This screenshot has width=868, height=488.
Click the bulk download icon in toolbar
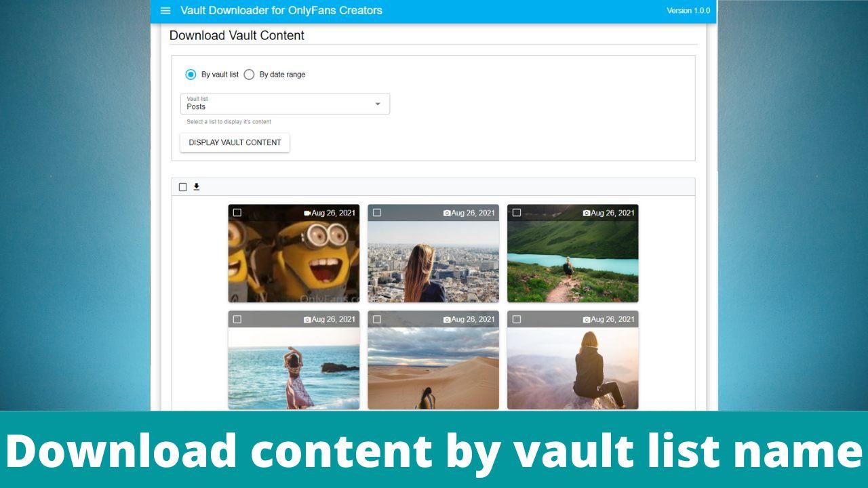click(197, 186)
